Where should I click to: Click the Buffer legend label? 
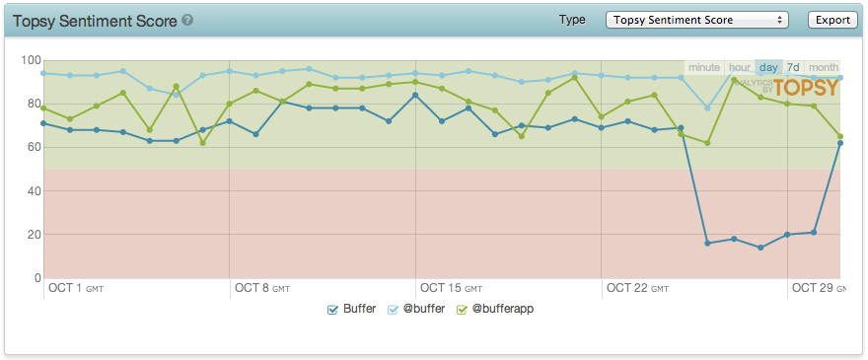pos(359,309)
